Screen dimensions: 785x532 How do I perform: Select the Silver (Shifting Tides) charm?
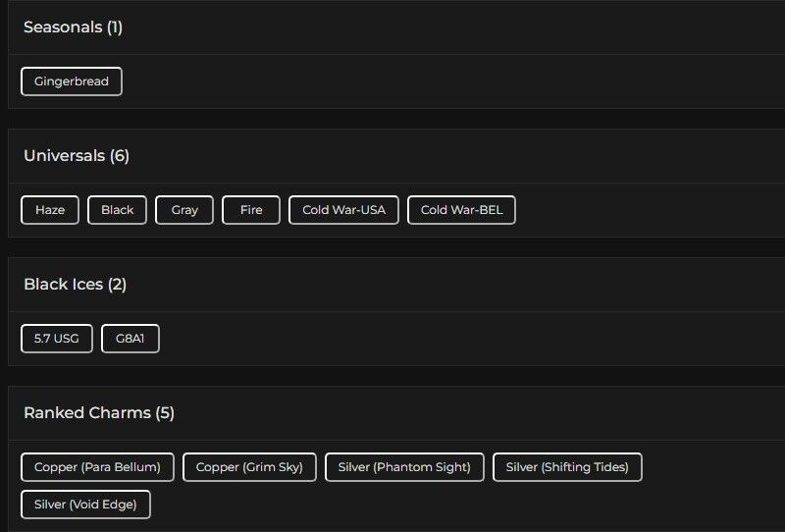click(567, 467)
